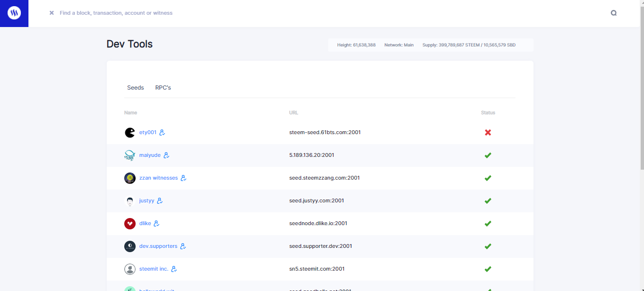Select URL sn5.steemit.com:2001
This screenshot has width=644, height=291.
click(x=317, y=269)
